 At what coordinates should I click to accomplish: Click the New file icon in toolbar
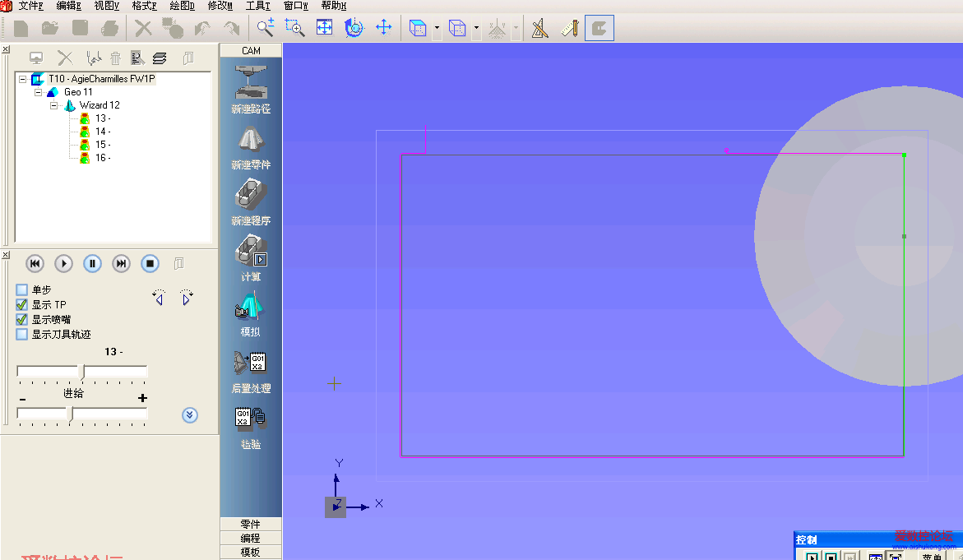click(21, 28)
